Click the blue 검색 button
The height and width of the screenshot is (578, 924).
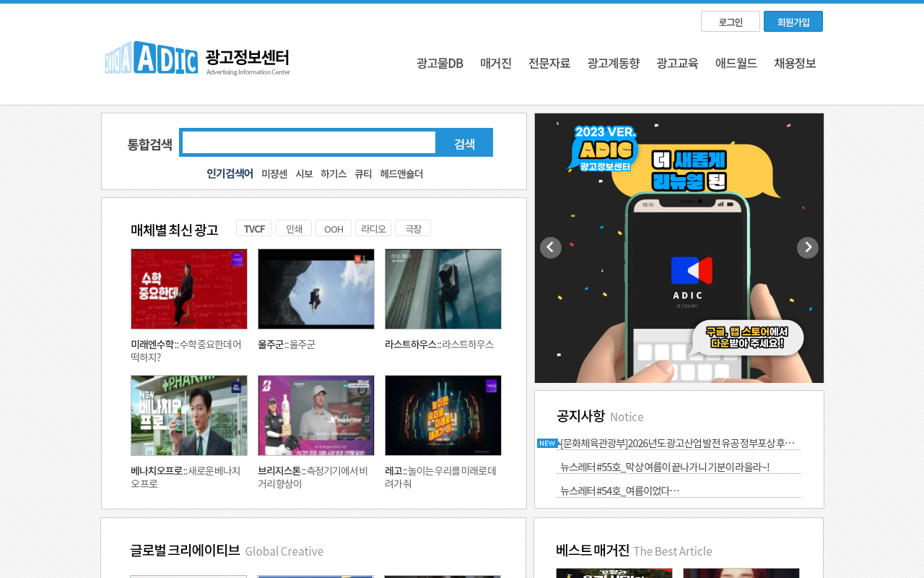click(x=464, y=143)
